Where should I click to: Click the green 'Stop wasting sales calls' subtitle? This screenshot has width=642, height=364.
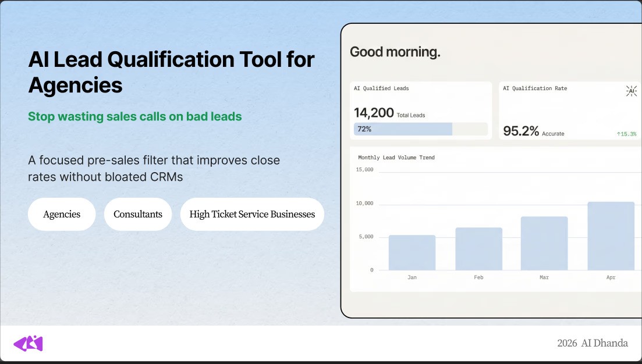coord(134,116)
